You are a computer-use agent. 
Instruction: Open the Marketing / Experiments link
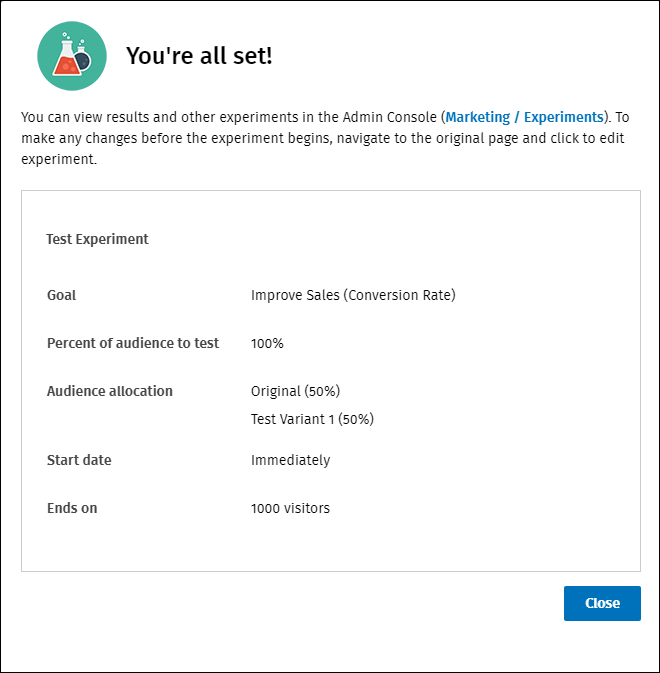524,117
